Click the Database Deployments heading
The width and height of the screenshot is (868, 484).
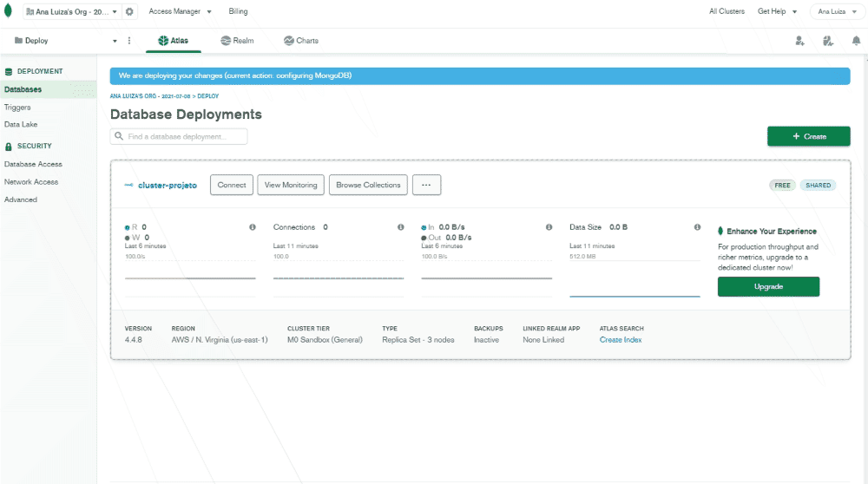point(186,114)
